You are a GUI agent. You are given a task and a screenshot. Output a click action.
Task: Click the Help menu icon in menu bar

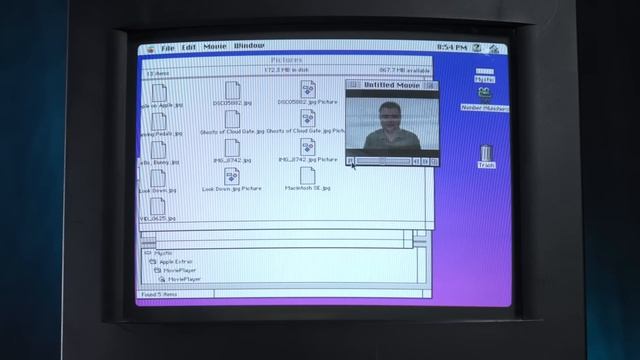(476, 48)
